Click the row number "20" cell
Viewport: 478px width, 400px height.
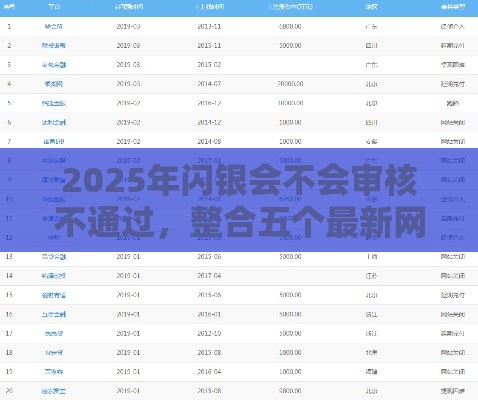point(9,391)
